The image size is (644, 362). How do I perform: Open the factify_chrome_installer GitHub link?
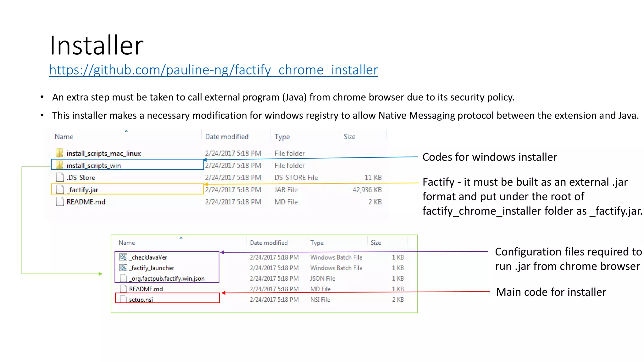[x=214, y=70]
